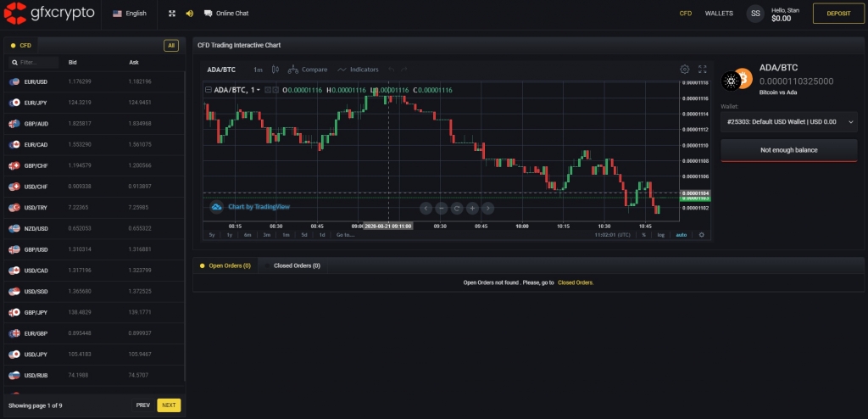The image size is (868, 419).
Task: Select the USD/RUB pair row
Action: pyautogui.click(x=94, y=375)
